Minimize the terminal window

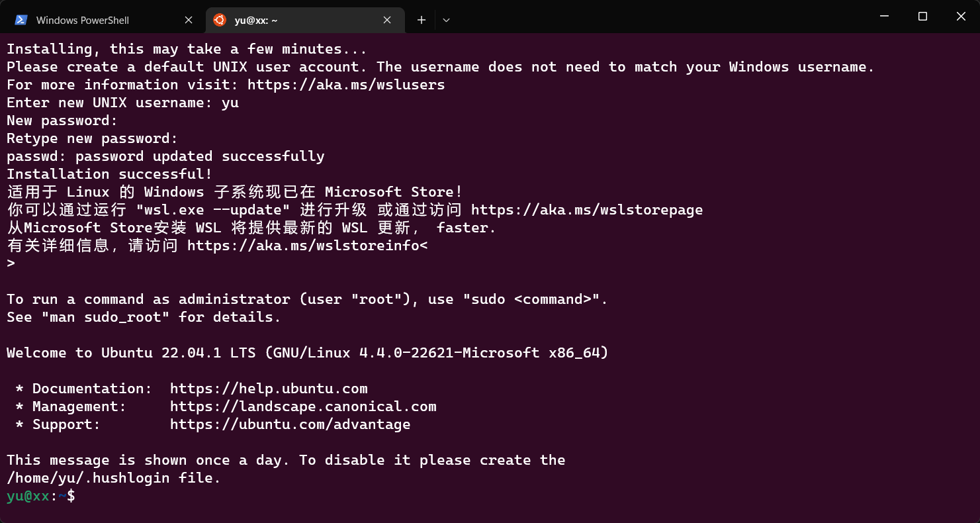[883, 17]
